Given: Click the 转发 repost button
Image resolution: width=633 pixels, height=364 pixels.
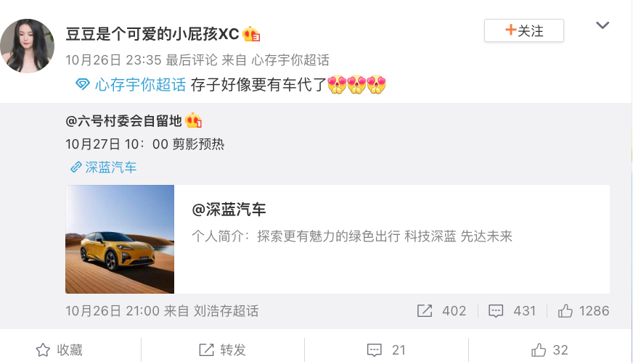Looking at the screenshot, I should [222, 350].
